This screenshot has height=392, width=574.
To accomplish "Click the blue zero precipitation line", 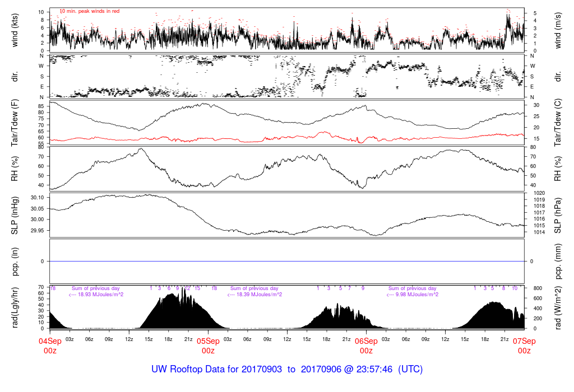I will click(x=287, y=262).
